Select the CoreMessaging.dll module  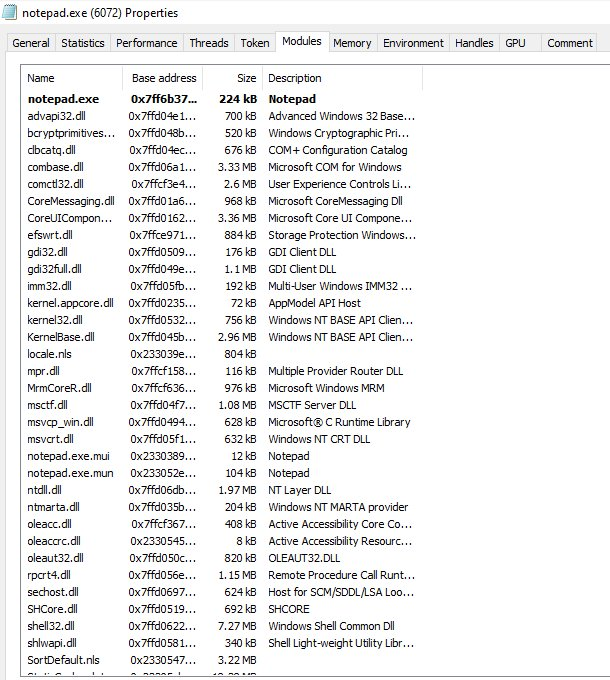click(222, 201)
